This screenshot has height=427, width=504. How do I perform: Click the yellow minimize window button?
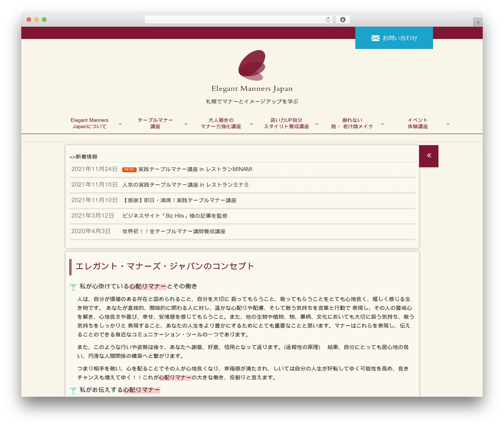point(36,20)
